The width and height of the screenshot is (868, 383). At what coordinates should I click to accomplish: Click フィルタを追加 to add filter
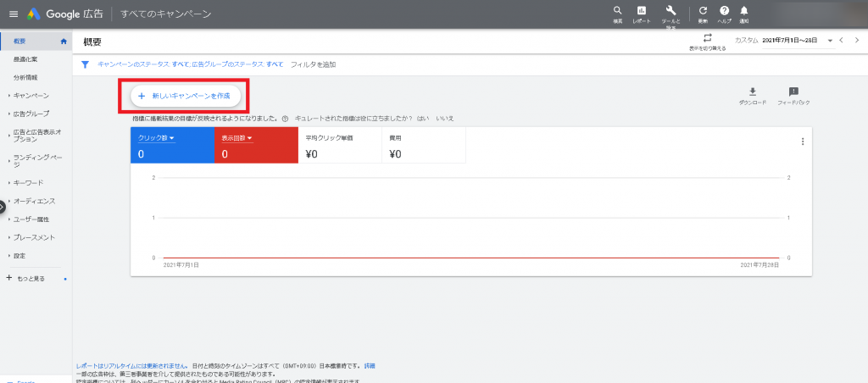point(314,64)
